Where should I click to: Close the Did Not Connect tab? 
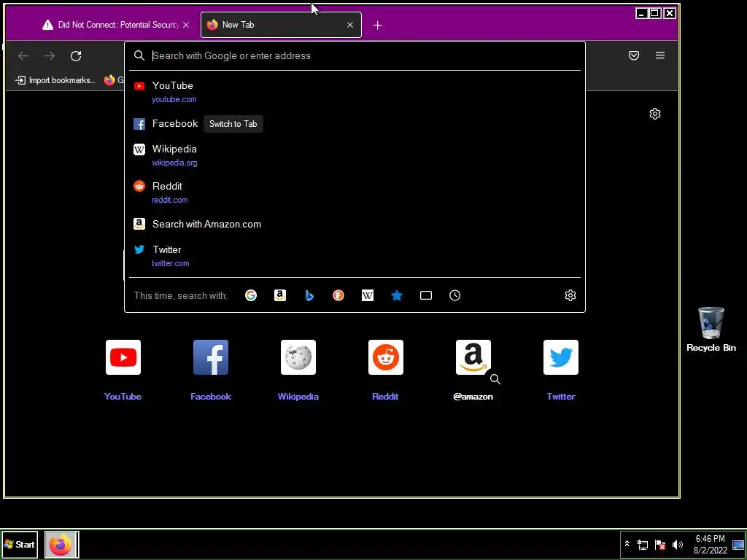[x=186, y=25]
